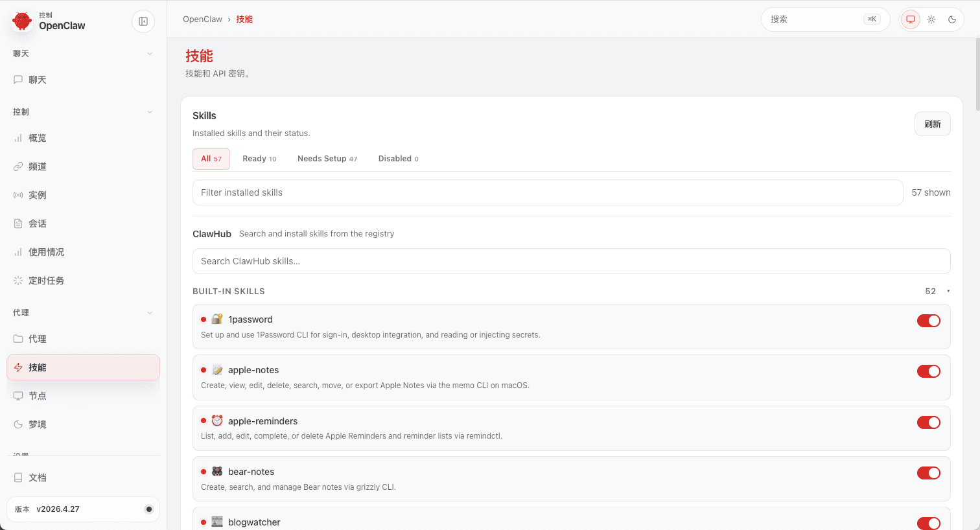
Task: Select the apple-reminders skill name
Action: [263, 421]
